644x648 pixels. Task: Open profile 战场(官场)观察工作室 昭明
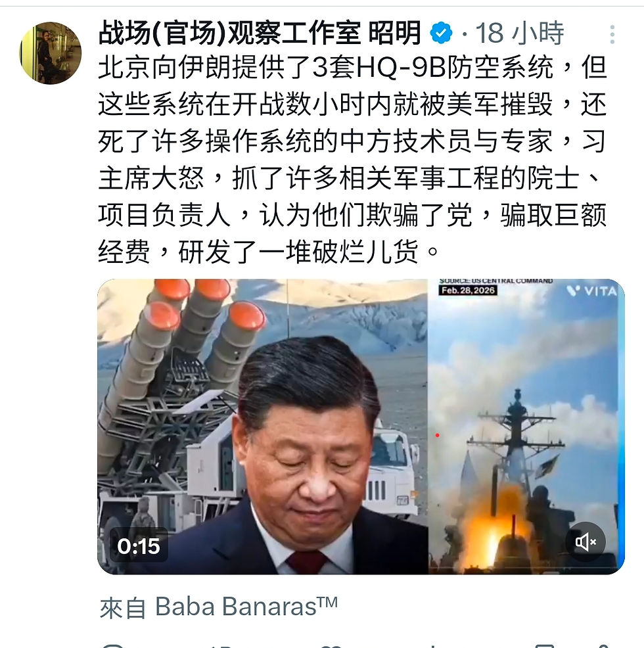(260, 33)
